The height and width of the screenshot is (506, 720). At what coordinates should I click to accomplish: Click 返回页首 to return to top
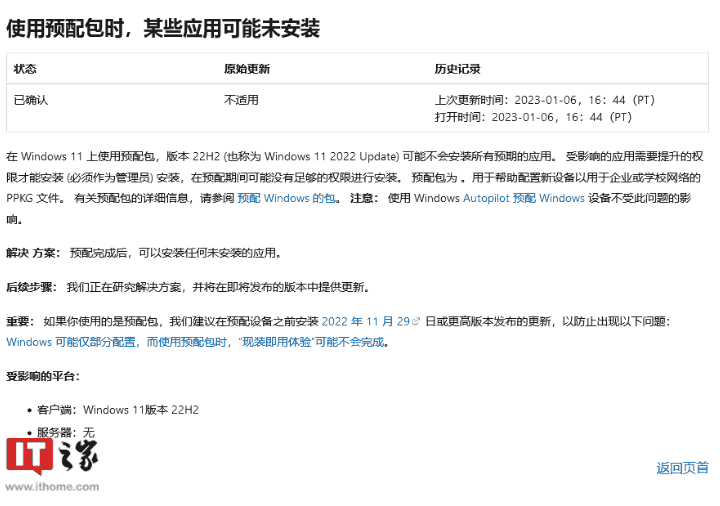682,467
